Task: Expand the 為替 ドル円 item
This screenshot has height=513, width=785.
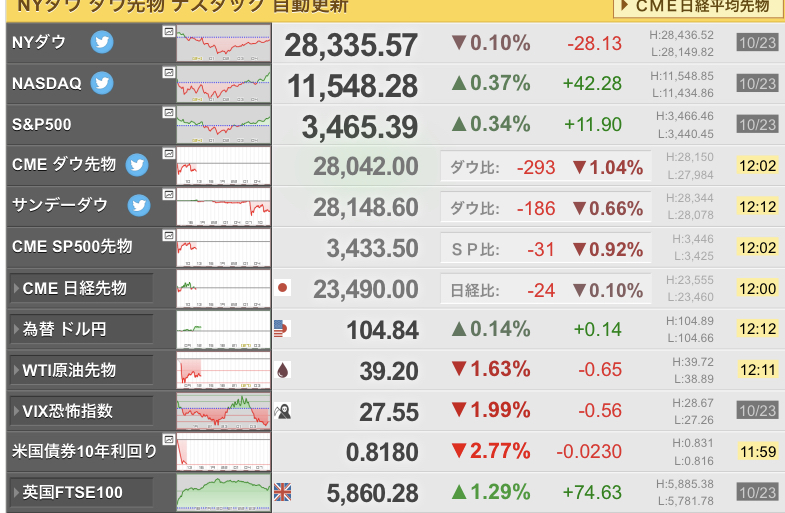Action: click(x=81, y=329)
